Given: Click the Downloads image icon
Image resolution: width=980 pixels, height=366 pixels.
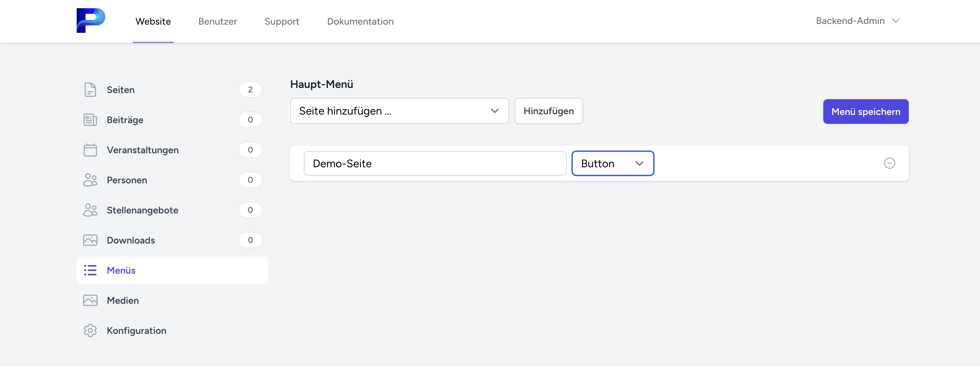Looking at the screenshot, I should (90, 240).
